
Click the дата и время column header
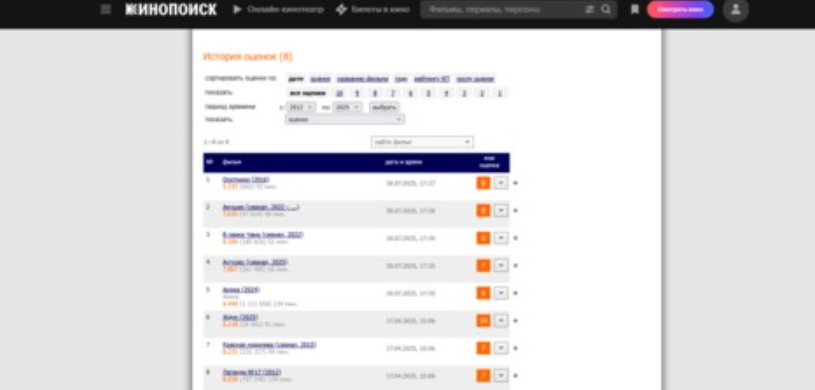pyautogui.click(x=404, y=162)
